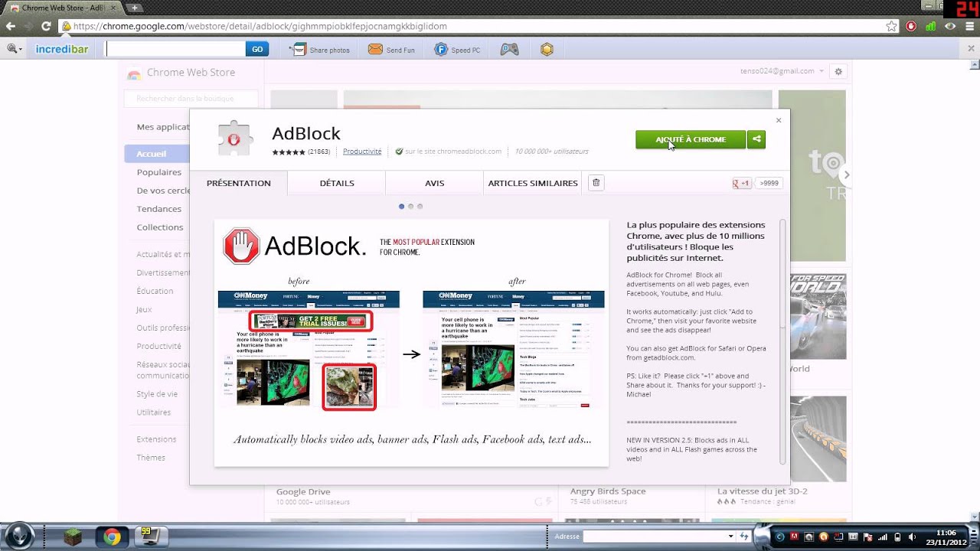Click the Google +1 button
Screen dimensions: 980x551
pyautogui.click(x=741, y=183)
